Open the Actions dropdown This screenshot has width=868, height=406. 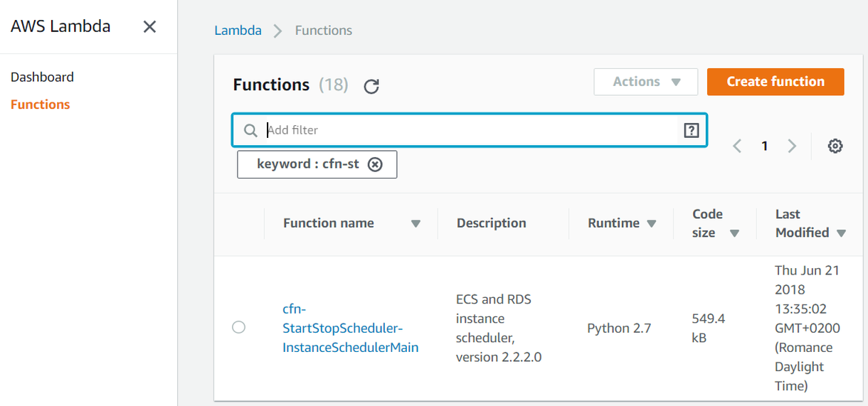click(646, 82)
